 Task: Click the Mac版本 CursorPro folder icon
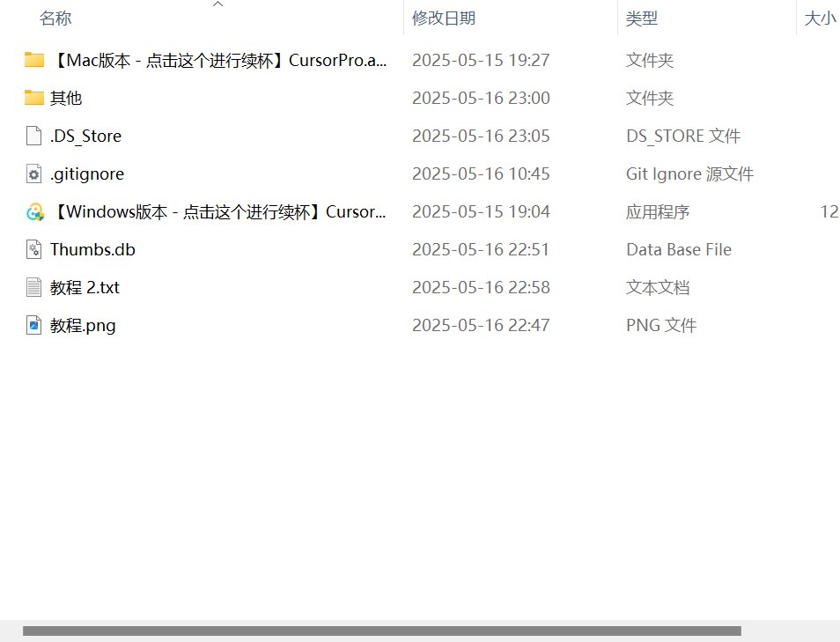[x=34, y=60]
